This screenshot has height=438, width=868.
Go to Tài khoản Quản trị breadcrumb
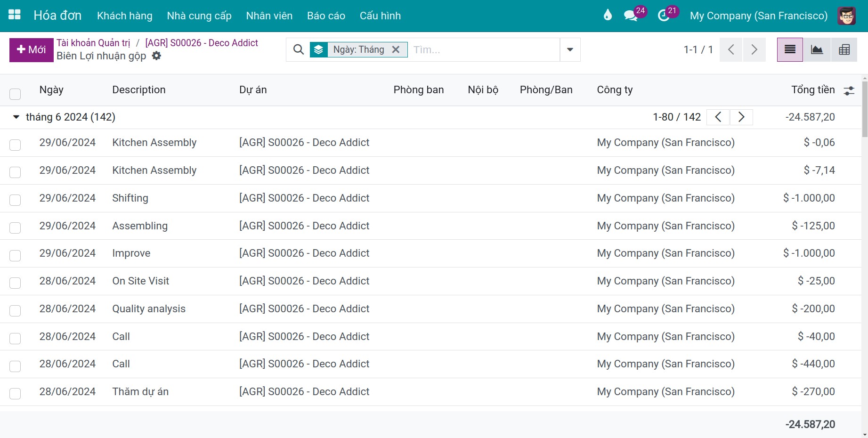pos(93,43)
